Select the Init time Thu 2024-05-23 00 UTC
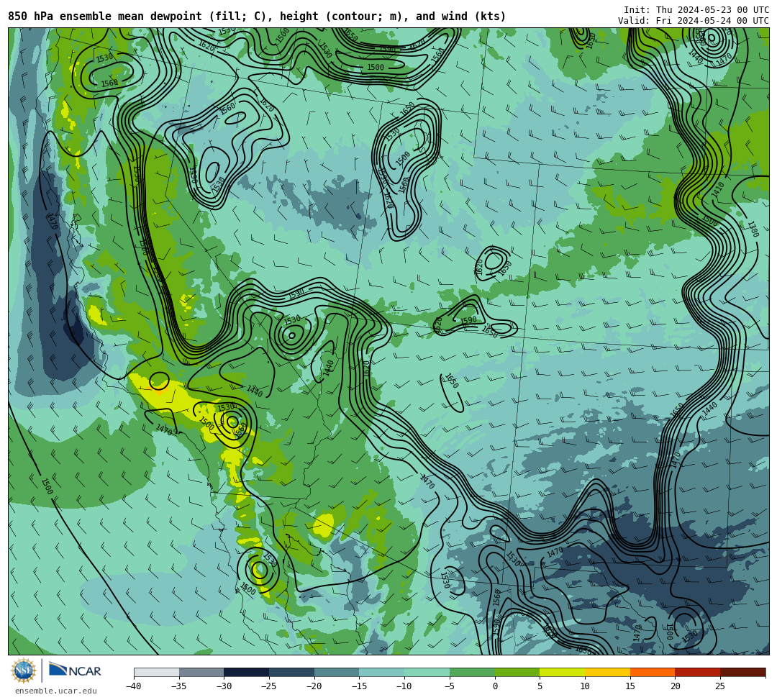The height and width of the screenshot is (700, 777). pos(696,10)
